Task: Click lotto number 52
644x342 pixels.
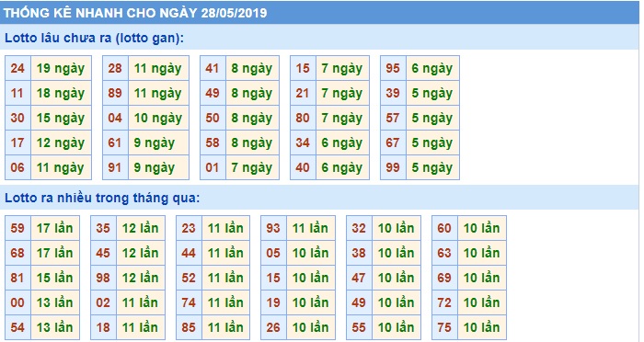Action: [189, 278]
